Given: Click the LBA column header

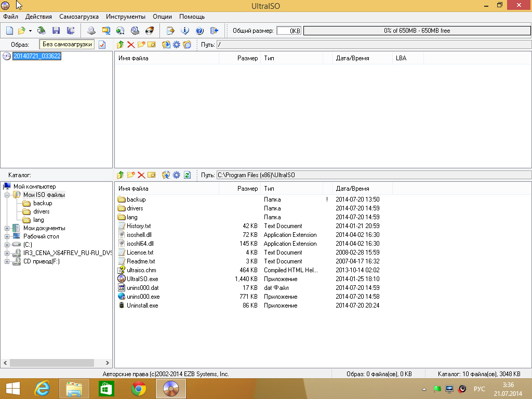Looking at the screenshot, I should pos(408,58).
